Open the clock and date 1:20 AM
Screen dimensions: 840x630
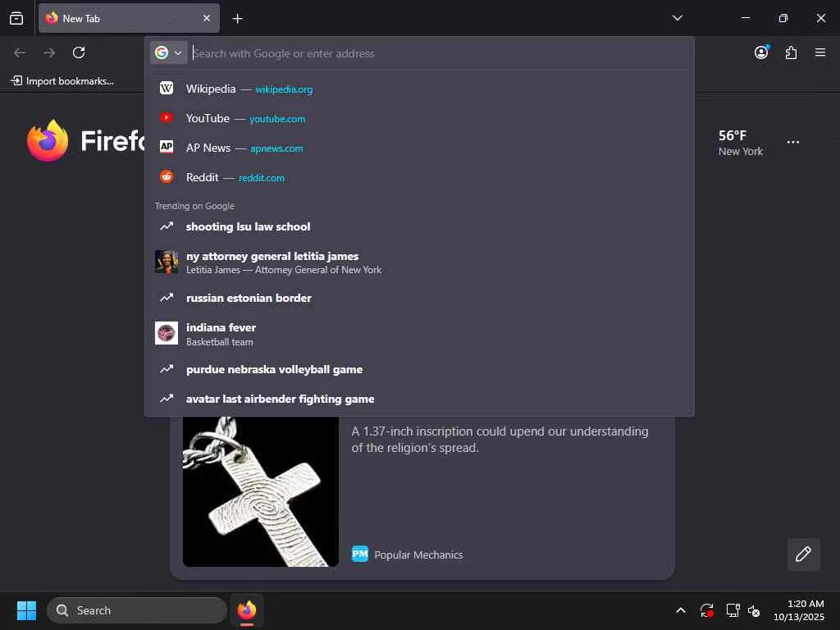click(799, 610)
